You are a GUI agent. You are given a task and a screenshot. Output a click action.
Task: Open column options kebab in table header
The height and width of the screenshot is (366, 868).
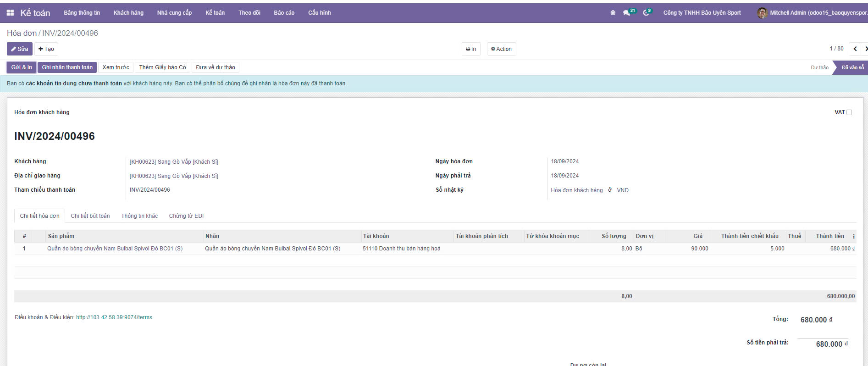[x=853, y=236]
